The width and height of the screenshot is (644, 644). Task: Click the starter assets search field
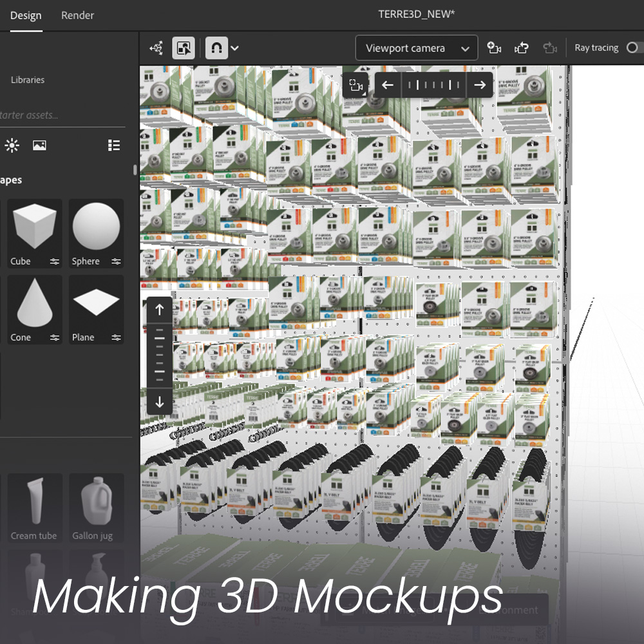coord(62,115)
